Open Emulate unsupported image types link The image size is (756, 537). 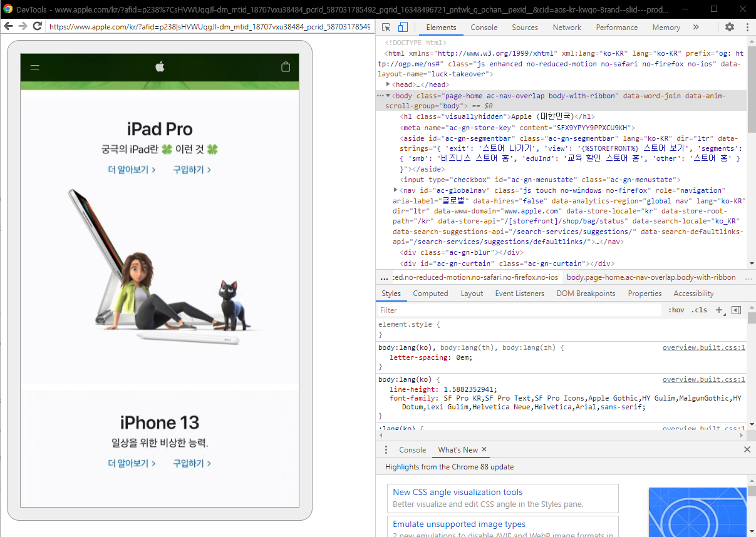point(459,524)
